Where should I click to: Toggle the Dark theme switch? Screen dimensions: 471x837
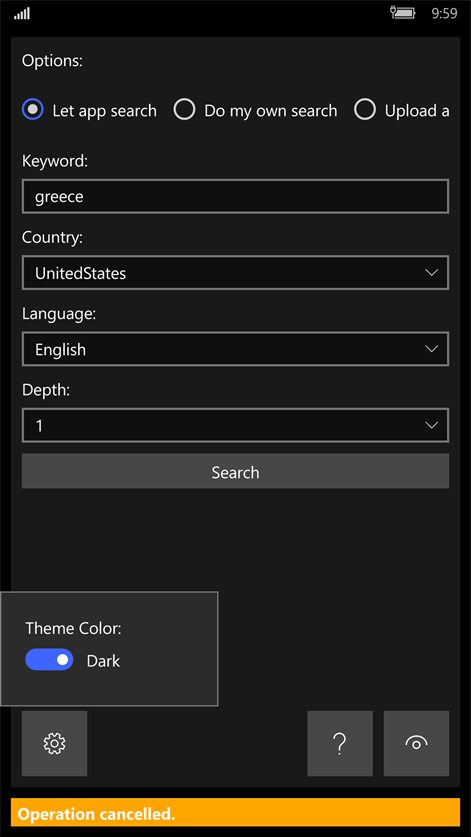(49, 659)
